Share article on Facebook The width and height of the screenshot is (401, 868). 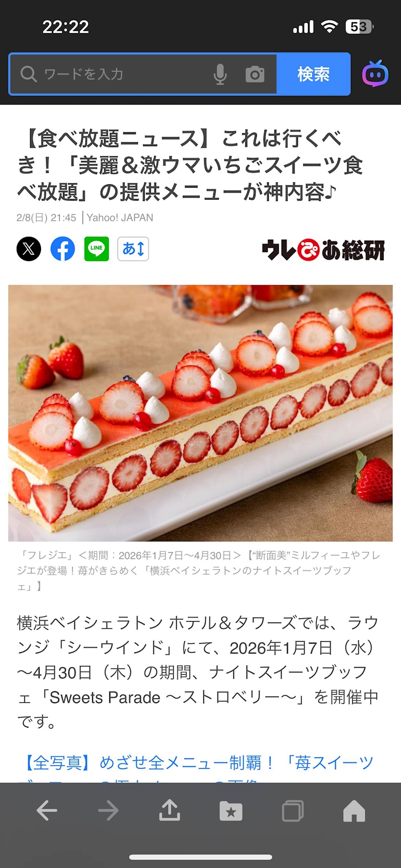click(x=63, y=249)
